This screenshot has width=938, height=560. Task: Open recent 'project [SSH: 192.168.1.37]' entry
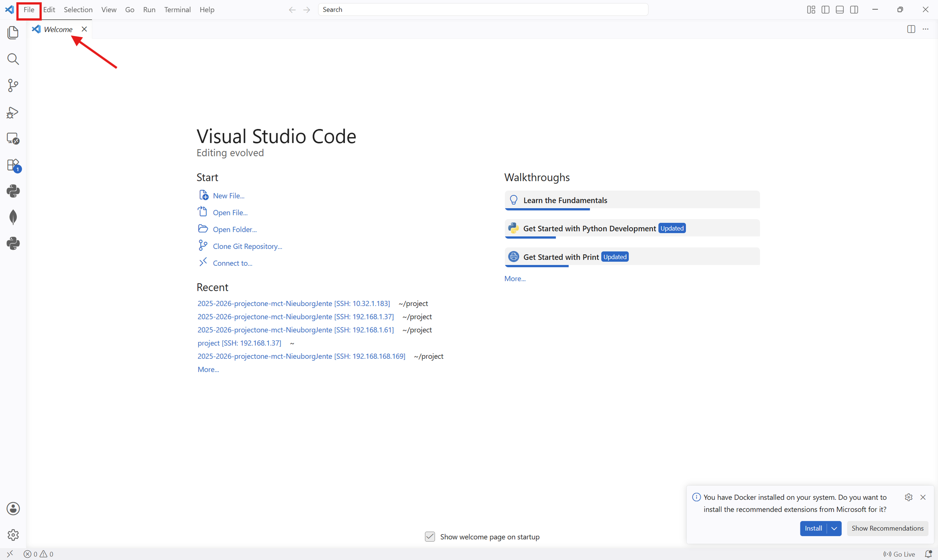point(239,343)
